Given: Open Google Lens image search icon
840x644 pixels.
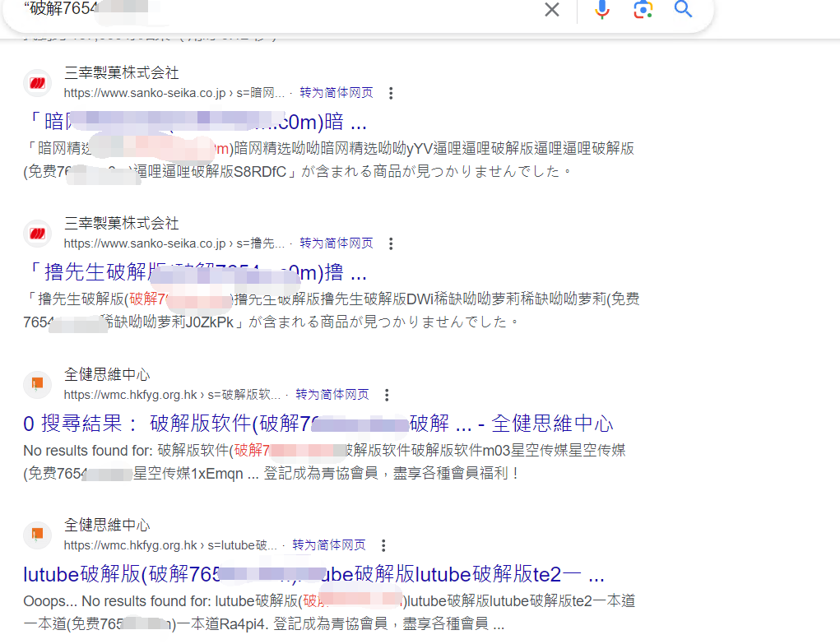Looking at the screenshot, I should tap(643, 9).
